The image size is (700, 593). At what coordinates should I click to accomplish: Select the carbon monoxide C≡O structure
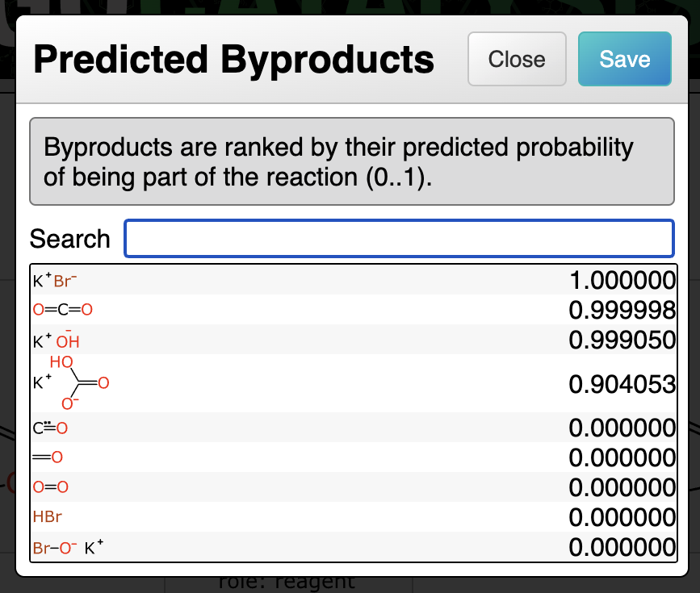point(50,428)
